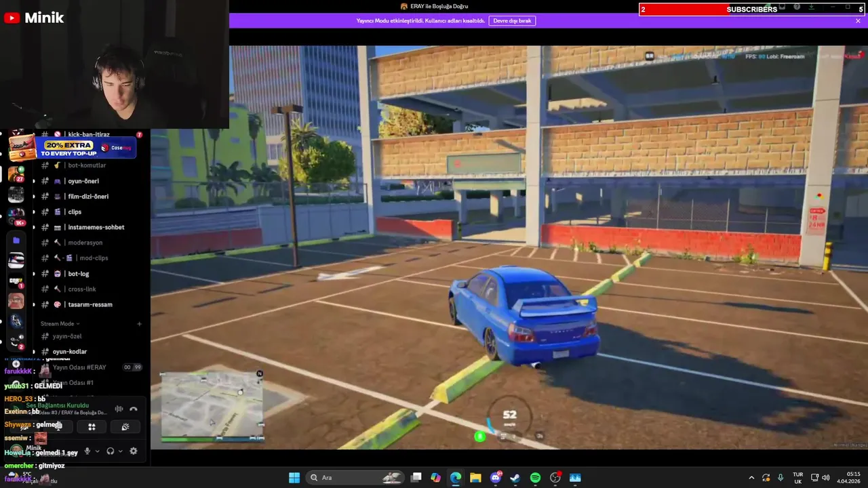Open the oyun-öneri channel
This screenshot has height=488, width=868.
tap(83, 181)
